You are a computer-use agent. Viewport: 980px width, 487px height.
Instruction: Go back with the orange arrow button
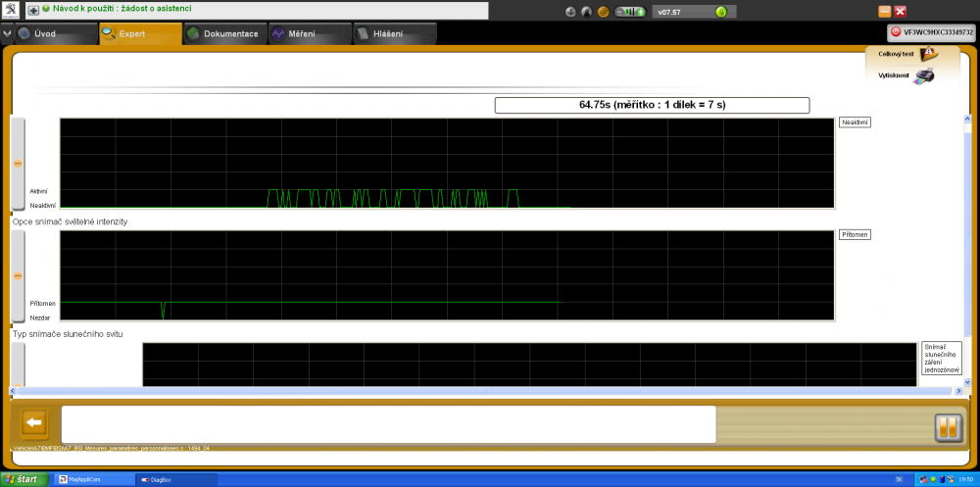pos(34,423)
